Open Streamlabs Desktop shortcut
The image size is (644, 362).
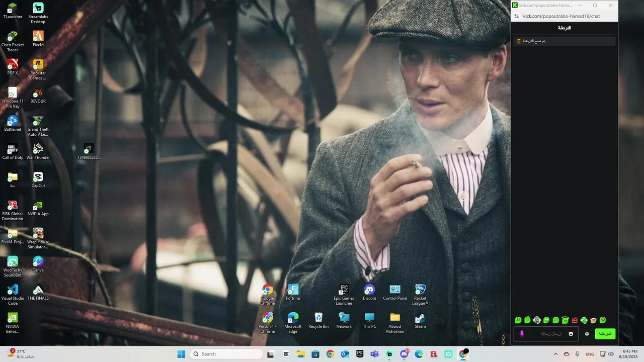coord(38,14)
